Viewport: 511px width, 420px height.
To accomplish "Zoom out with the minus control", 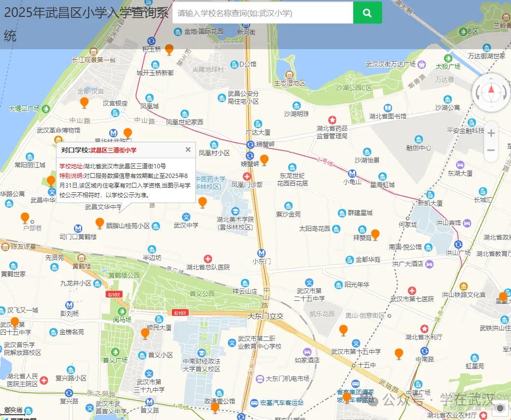I will 491,150.
